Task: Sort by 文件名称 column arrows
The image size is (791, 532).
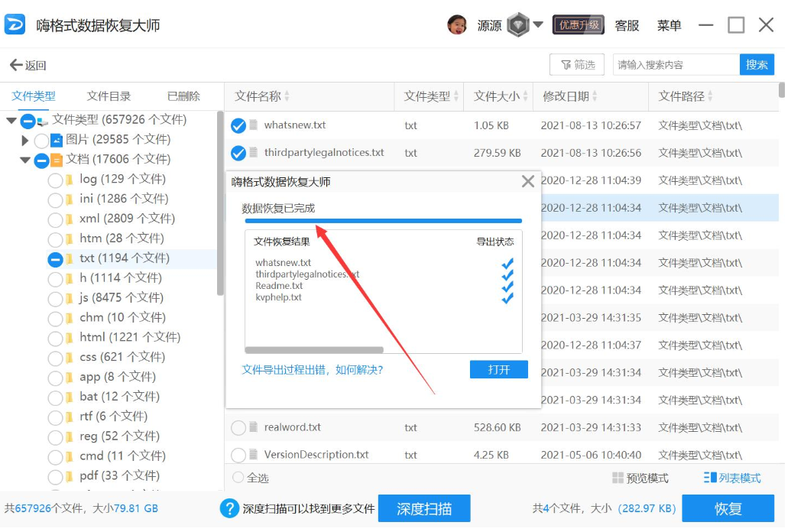Action: (287, 97)
